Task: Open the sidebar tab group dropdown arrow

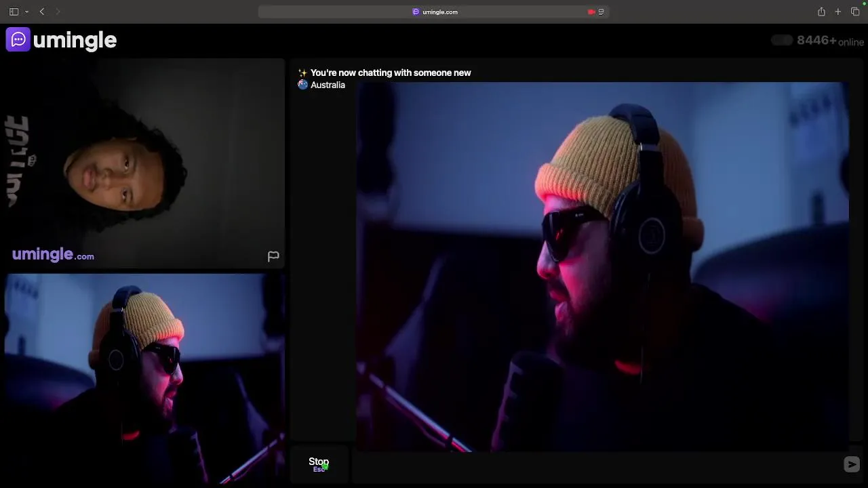Action: pyautogui.click(x=26, y=12)
